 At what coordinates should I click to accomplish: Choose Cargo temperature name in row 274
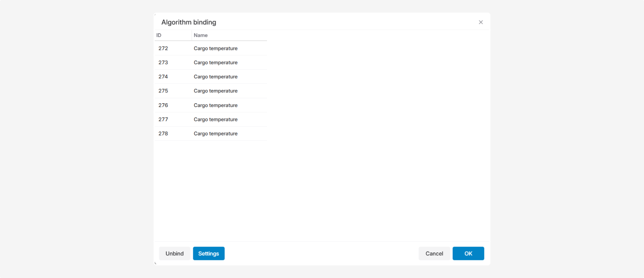[x=215, y=77]
